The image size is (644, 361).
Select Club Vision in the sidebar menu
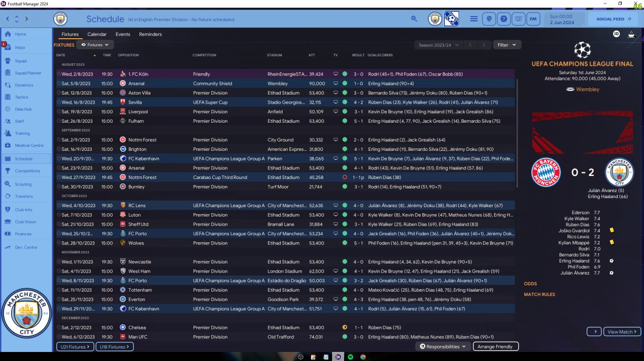click(x=26, y=222)
